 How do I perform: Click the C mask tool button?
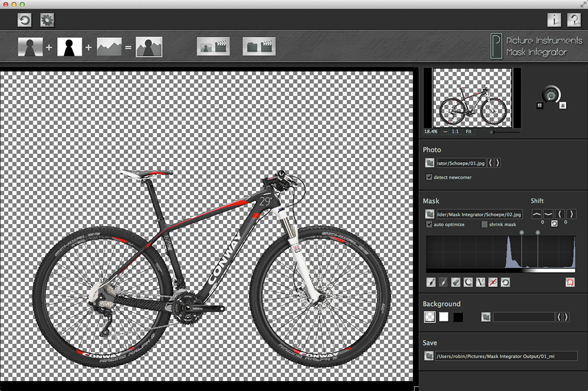[x=468, y=282]
